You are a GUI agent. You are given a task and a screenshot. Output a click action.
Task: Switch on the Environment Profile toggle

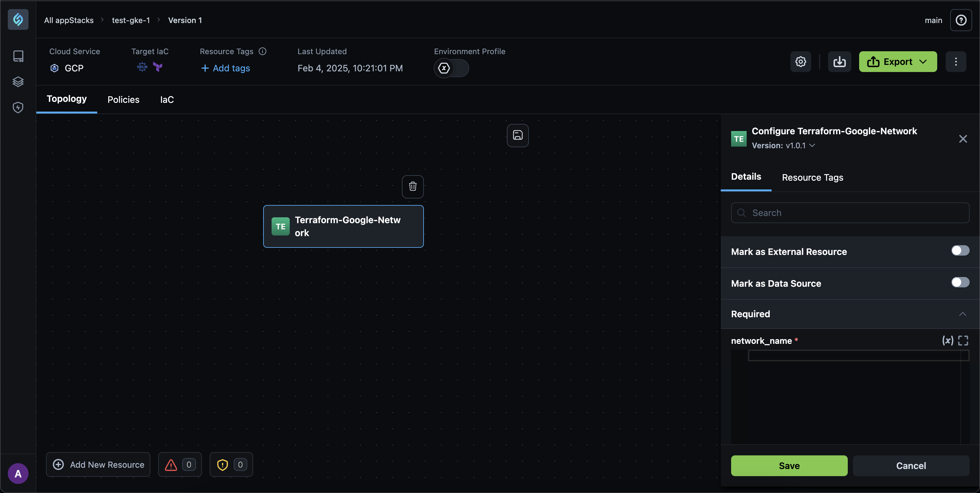[451, 68]
